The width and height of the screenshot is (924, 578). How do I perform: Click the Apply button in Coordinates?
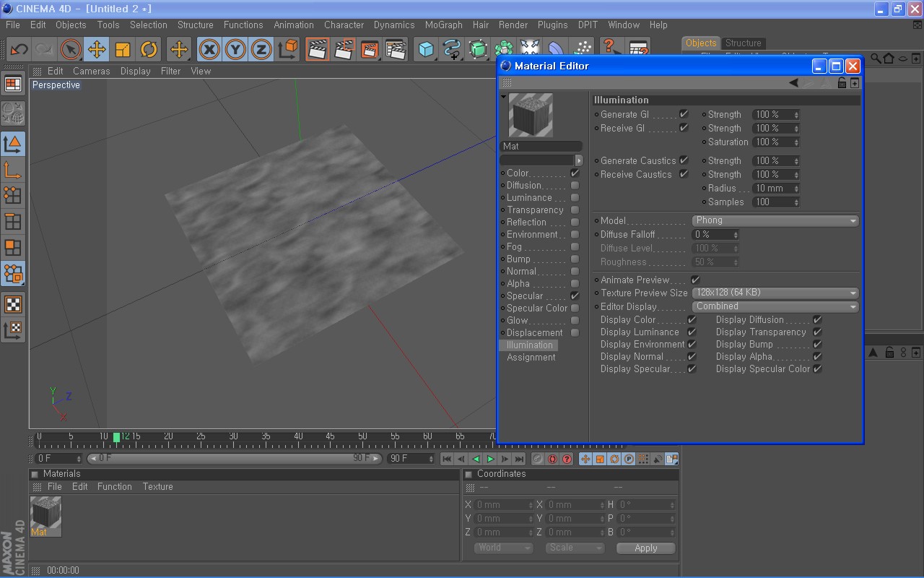click(x=645, y=548)
